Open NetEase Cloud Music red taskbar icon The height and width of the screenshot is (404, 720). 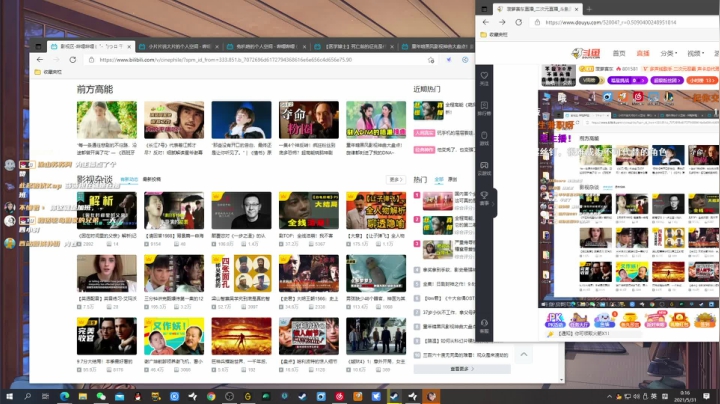pos(339,396)
